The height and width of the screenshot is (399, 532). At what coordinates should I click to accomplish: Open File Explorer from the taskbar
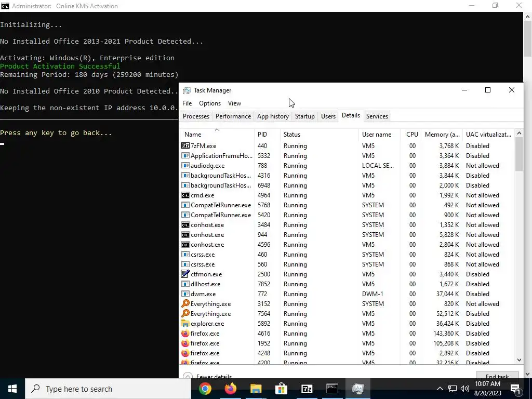(256, 389)
